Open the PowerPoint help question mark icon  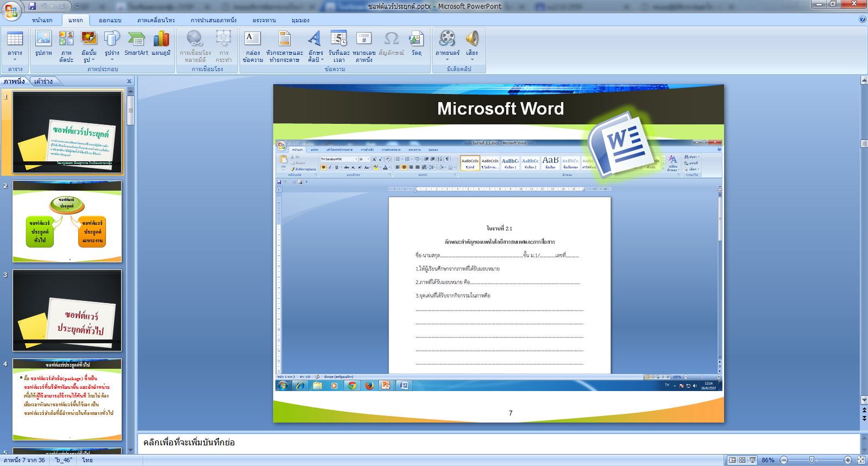pyautogui.click(x=863, y=19)
